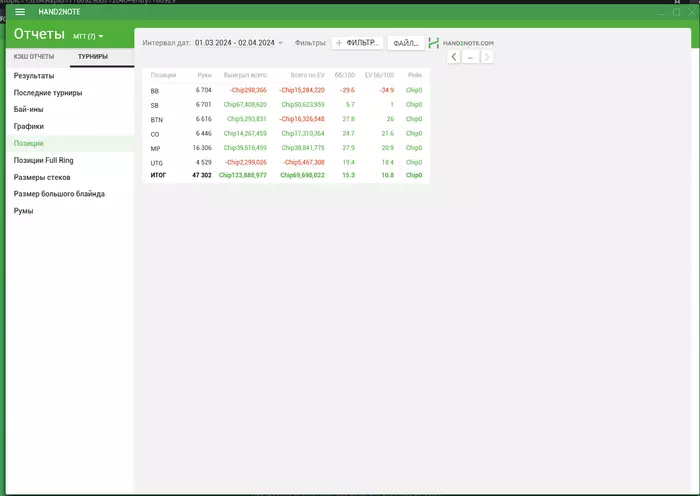Viewport: 700px width, 496px height.
Task: Open the hand2note.com logo link
Action: [461, 43]
